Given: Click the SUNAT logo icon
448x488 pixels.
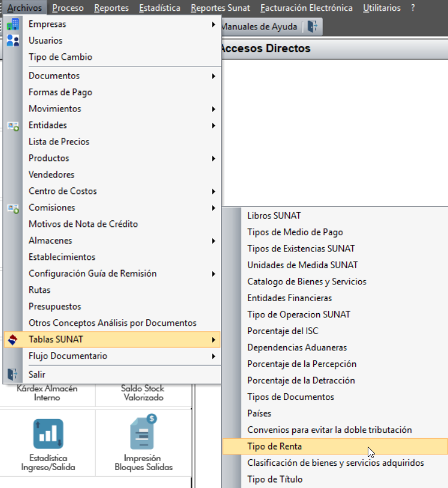Looking at the screenshot, I should click(13, 340).
